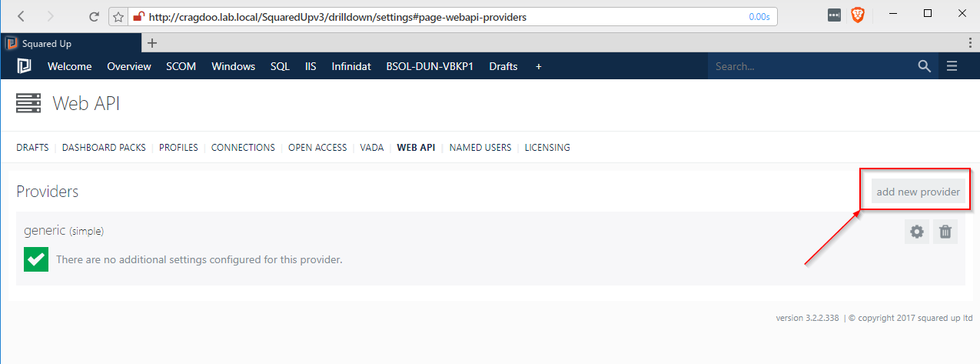The image size is (980, 364).
Task: Click the generic (simple) provider name
Action: (x=64, y=230)
